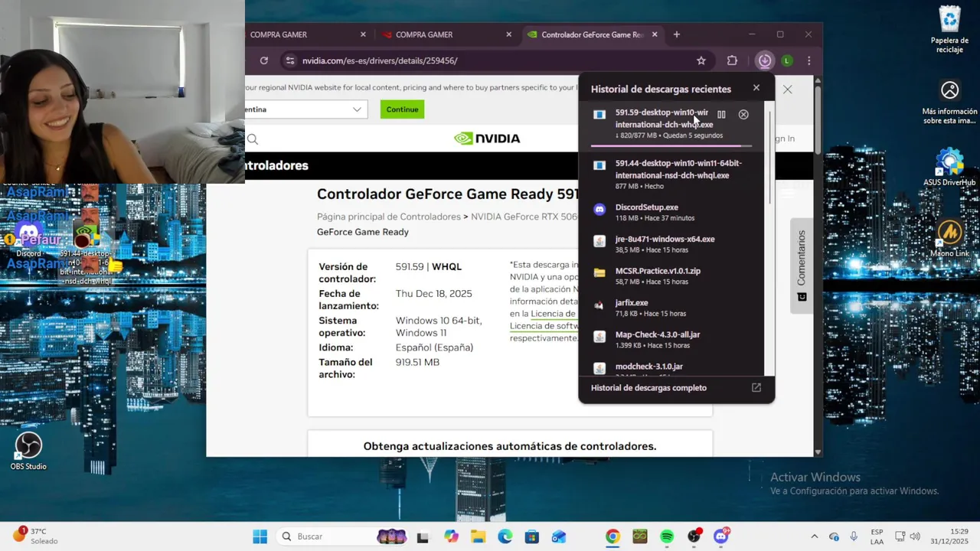Open the Comentarios feedback side tab
The image size is (980, 551).
click(802, 266)
